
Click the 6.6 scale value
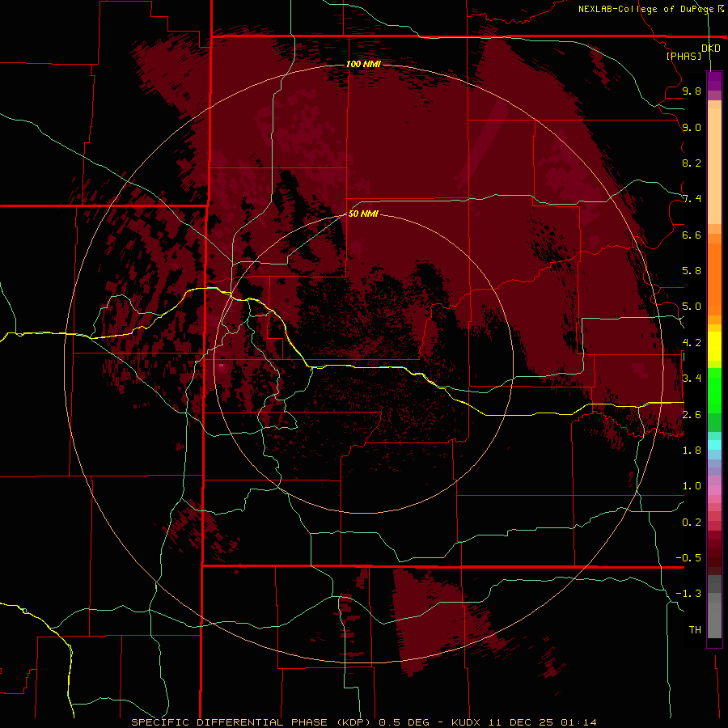pyautogui.click(x=692, y=235)
